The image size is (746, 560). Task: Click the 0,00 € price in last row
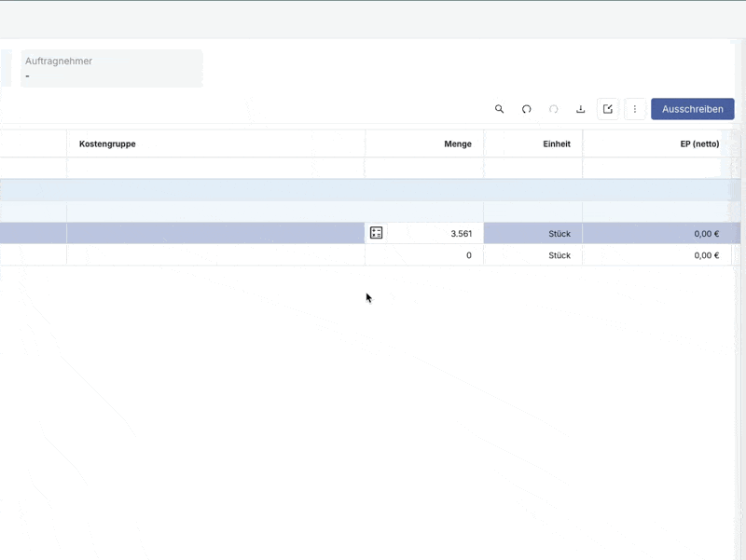pos(706,255)
